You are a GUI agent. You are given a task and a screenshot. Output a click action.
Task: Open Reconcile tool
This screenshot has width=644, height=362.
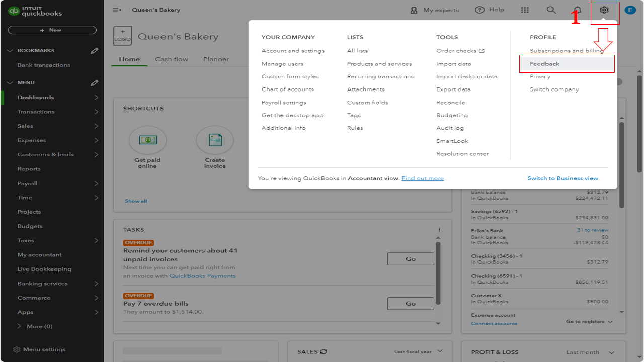point(451,103)
